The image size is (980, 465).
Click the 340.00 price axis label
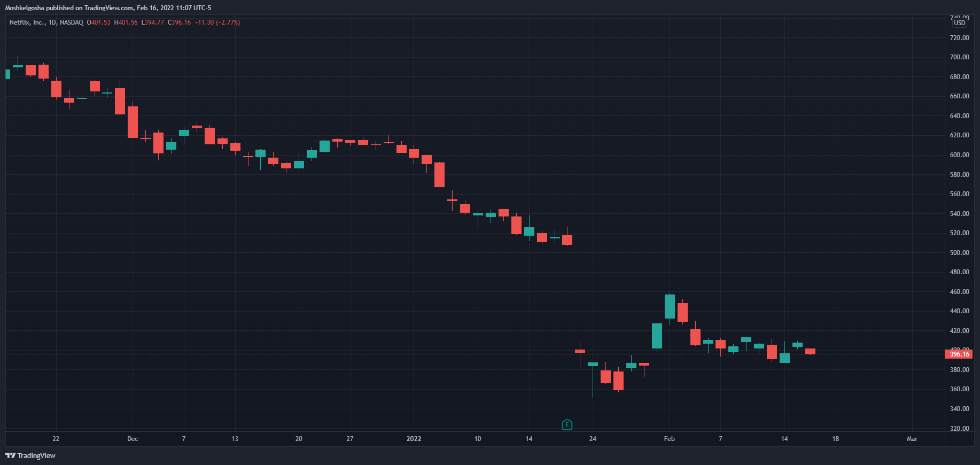[959, 409]
